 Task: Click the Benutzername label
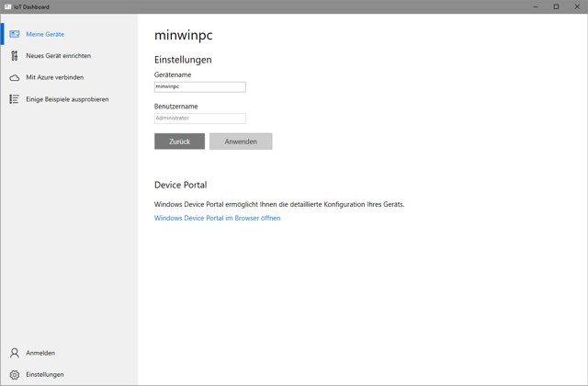point(175,107)
